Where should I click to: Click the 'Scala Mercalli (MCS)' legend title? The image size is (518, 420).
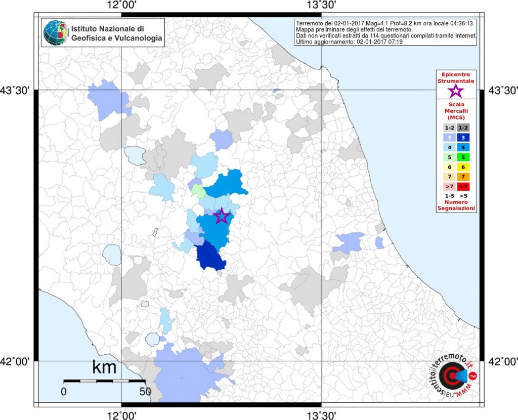(456, 110)
